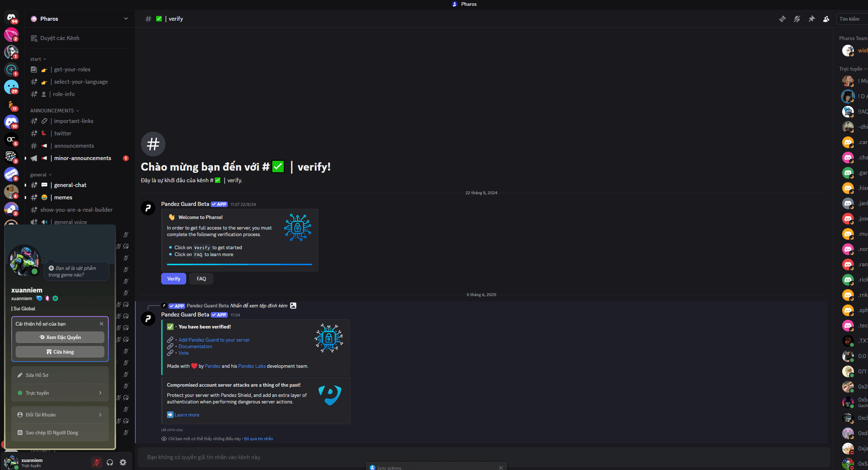Toggle the member list icon
Viewport: 868px width, 470px height.
click(x=826, y=19)
